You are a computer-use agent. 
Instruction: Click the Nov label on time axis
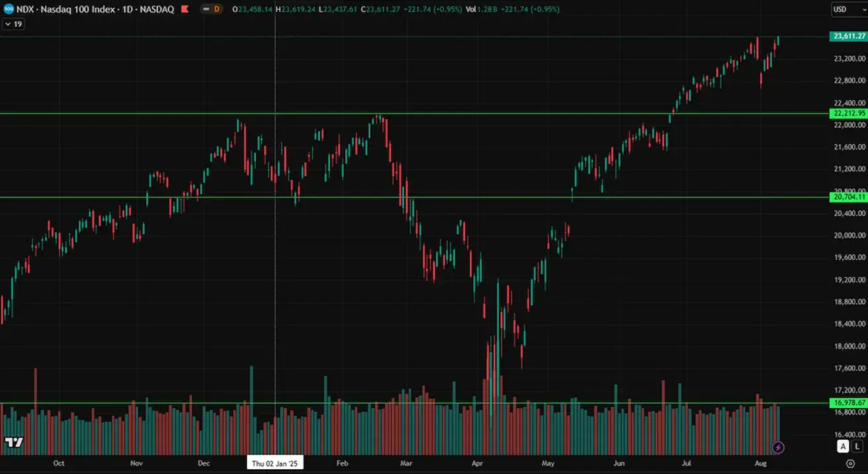[136, 463]
